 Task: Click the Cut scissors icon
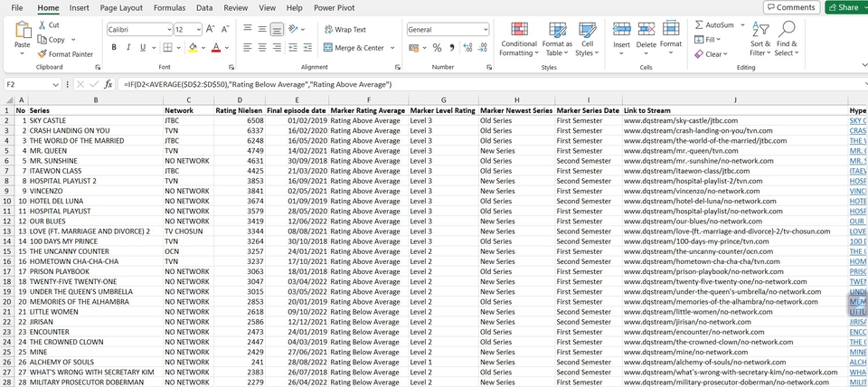click(42, 25)
